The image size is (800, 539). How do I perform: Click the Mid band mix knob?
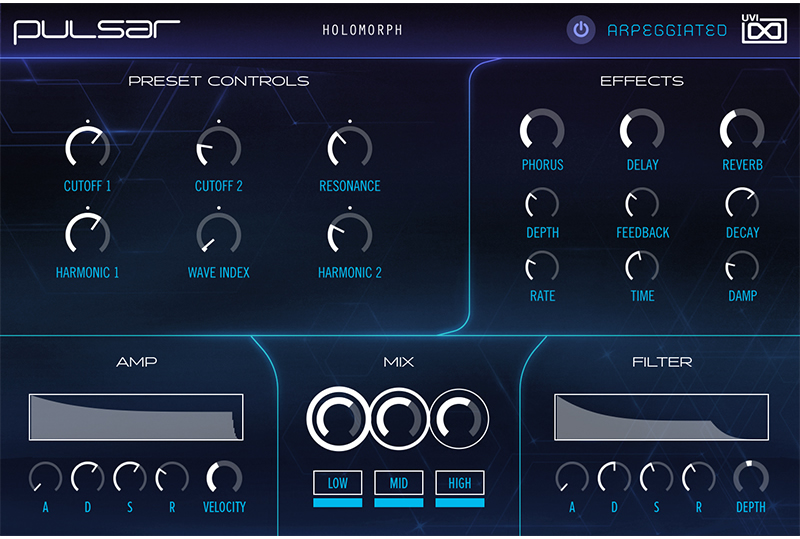(398, 419)
